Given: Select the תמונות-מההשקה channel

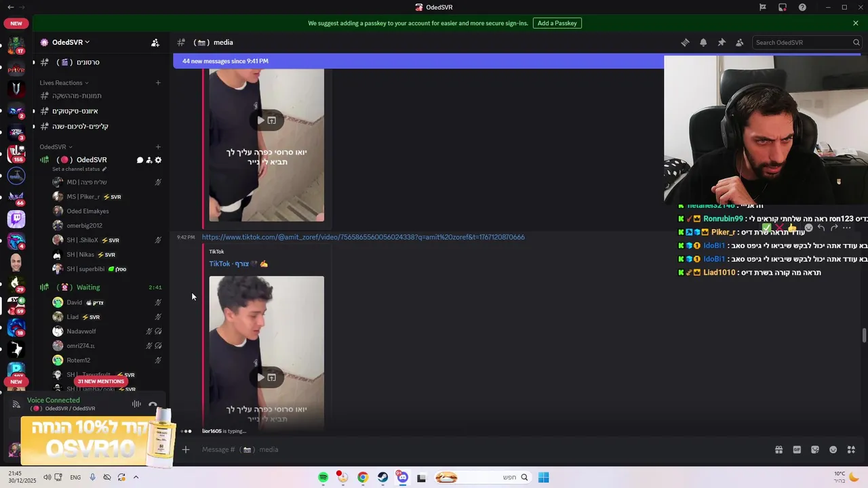Looking at the screenshot, I should (99, 96).
